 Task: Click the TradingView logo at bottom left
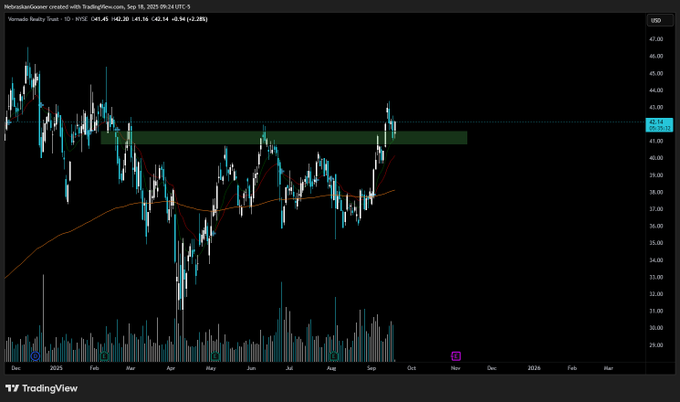42,388
